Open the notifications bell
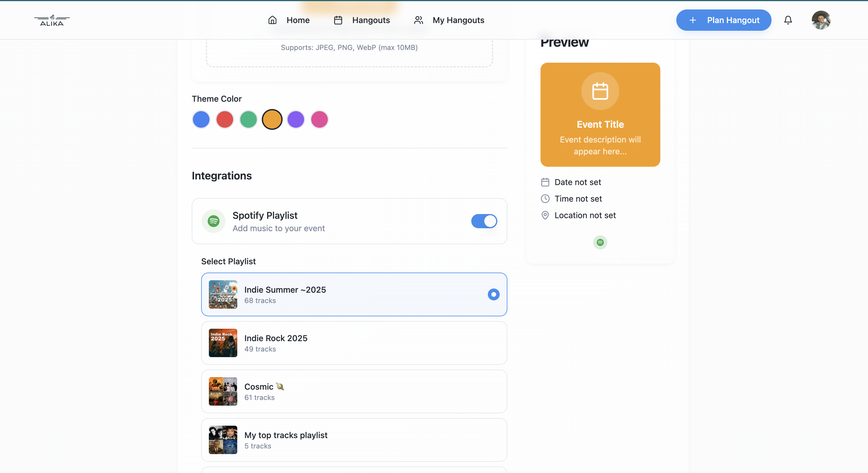This screenshot has width=868, height=473. 788,20
